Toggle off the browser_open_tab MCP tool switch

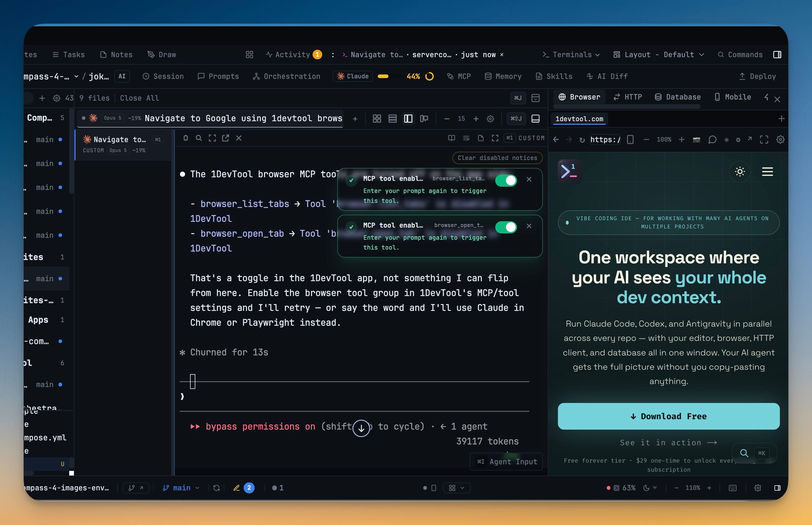tap(506, 227)
